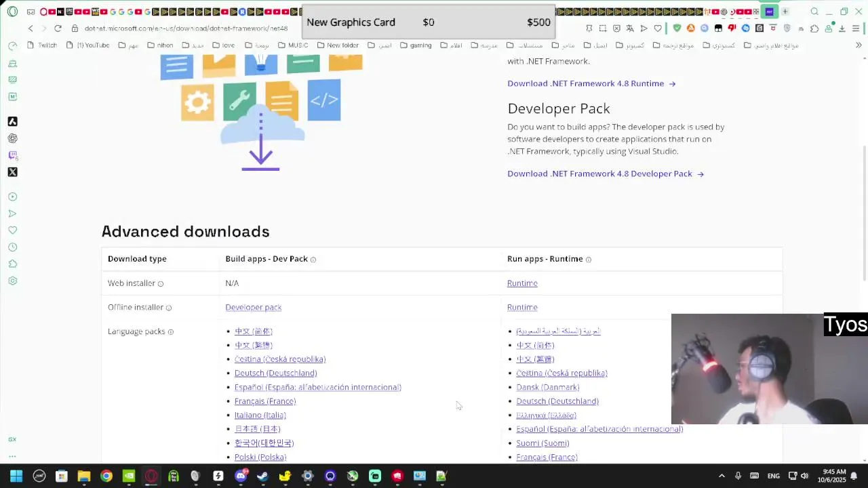Viewport: 868px width, 488px height.
Task: Open the gaming bookmarks folder
Action: (x=416, y=45)
